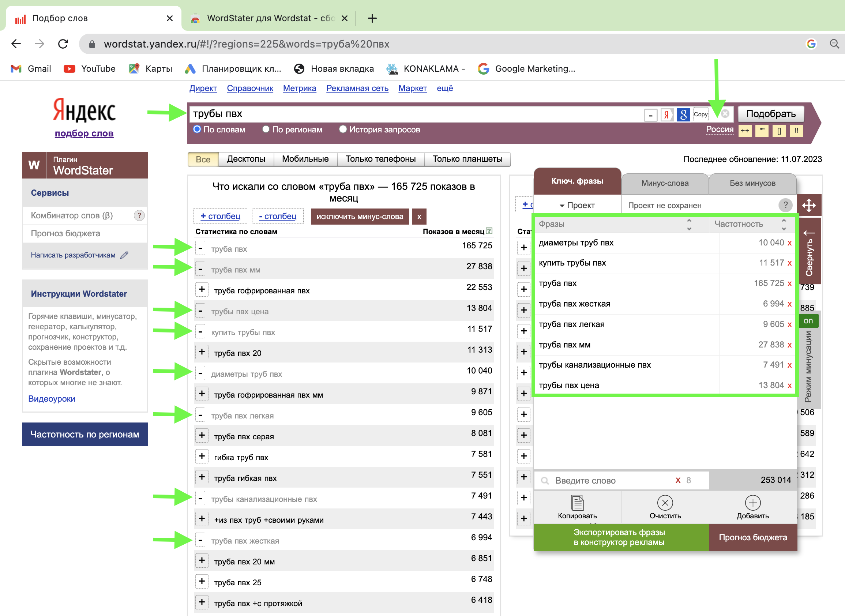Select the Мобильные device tab
The height and width of the screenshot is (616, 845).
pyautogui.click(x=305, y=159)
